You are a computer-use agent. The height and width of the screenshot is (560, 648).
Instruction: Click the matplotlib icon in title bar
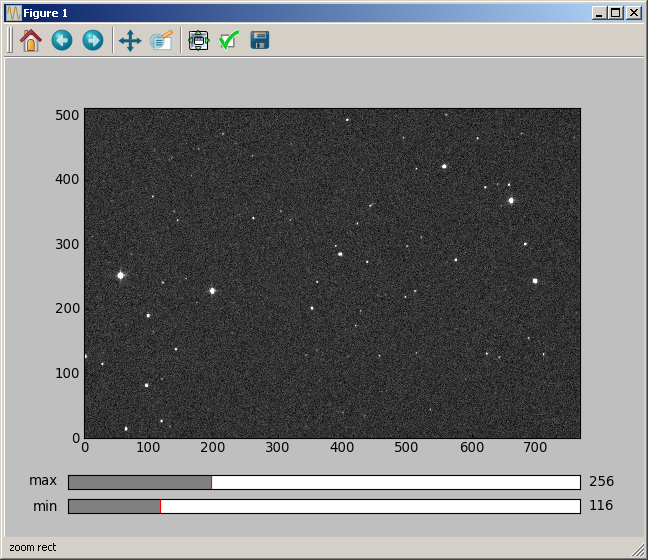coord(14,13)
